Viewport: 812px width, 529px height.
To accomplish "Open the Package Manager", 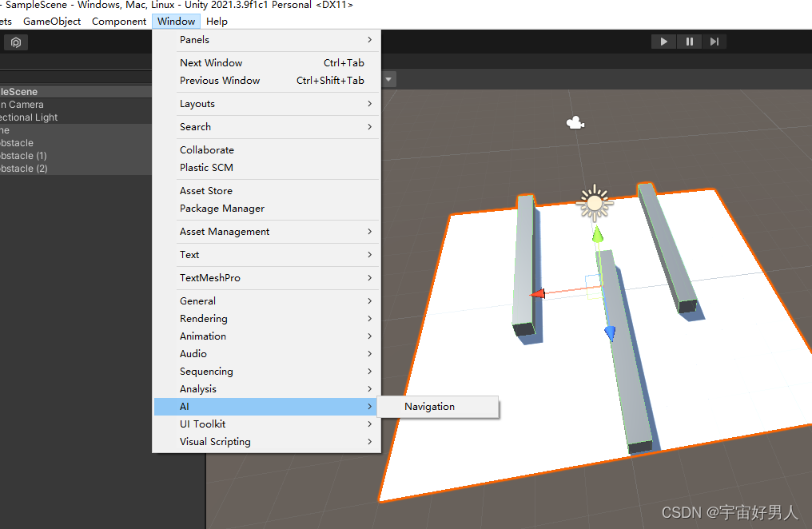I will (217, 208).
